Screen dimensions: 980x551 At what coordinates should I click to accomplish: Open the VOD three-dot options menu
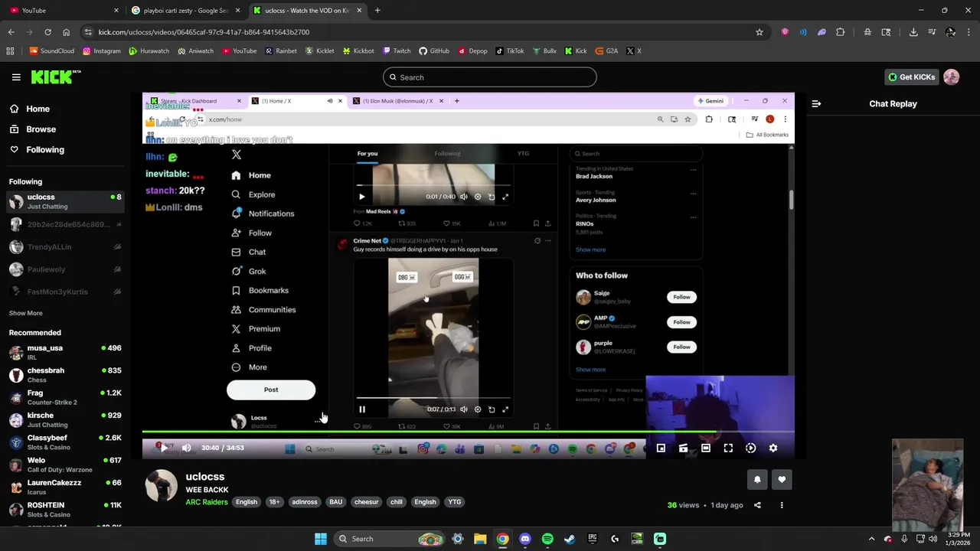tap(782, 505)
